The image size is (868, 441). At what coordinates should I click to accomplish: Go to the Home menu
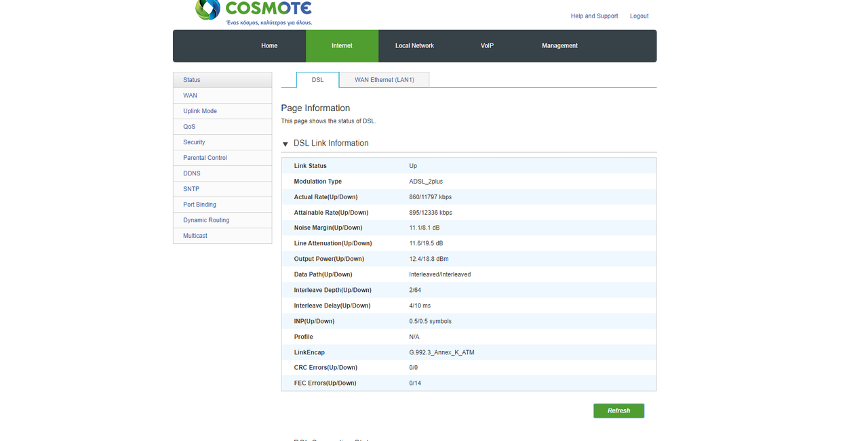click(x=269, y=46)
